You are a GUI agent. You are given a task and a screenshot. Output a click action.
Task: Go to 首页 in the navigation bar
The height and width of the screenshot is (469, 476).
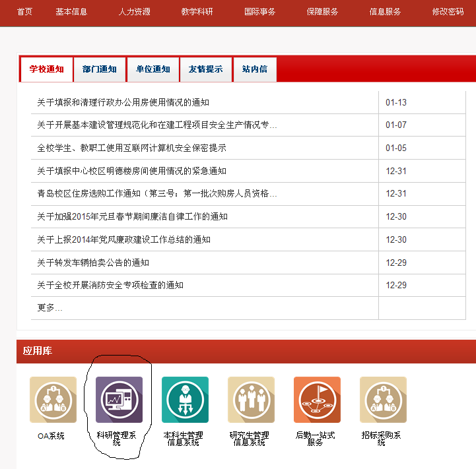click(24, 12)
